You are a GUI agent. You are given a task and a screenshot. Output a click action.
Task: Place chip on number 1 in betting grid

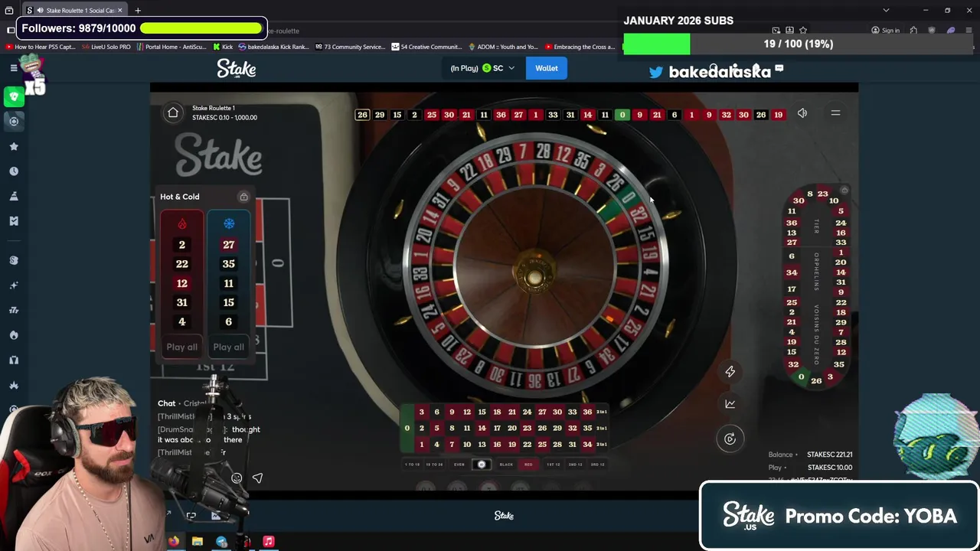(x=421, y=445)
